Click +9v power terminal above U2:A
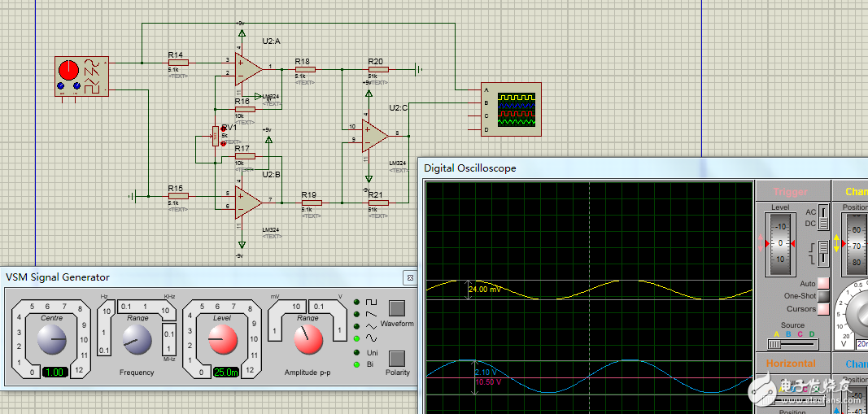Viewport: 868px width, 414px height. pos(242,33)
